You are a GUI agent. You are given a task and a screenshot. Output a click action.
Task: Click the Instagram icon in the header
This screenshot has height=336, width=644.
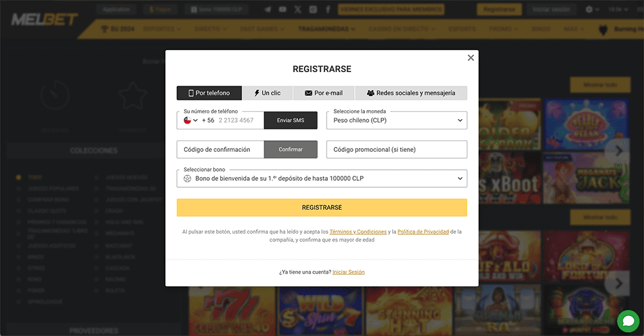coord(313,10)
